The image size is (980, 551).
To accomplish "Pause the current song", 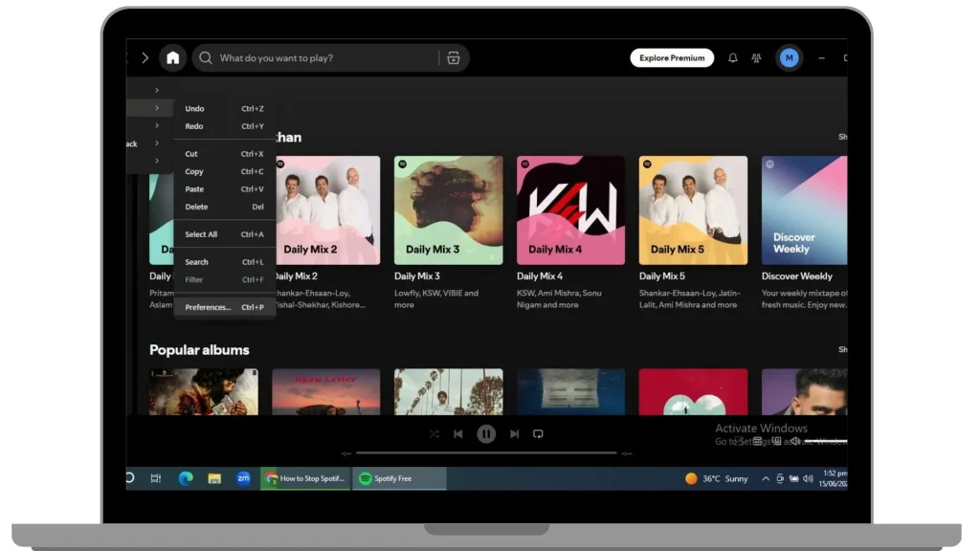I will [485, 433].
